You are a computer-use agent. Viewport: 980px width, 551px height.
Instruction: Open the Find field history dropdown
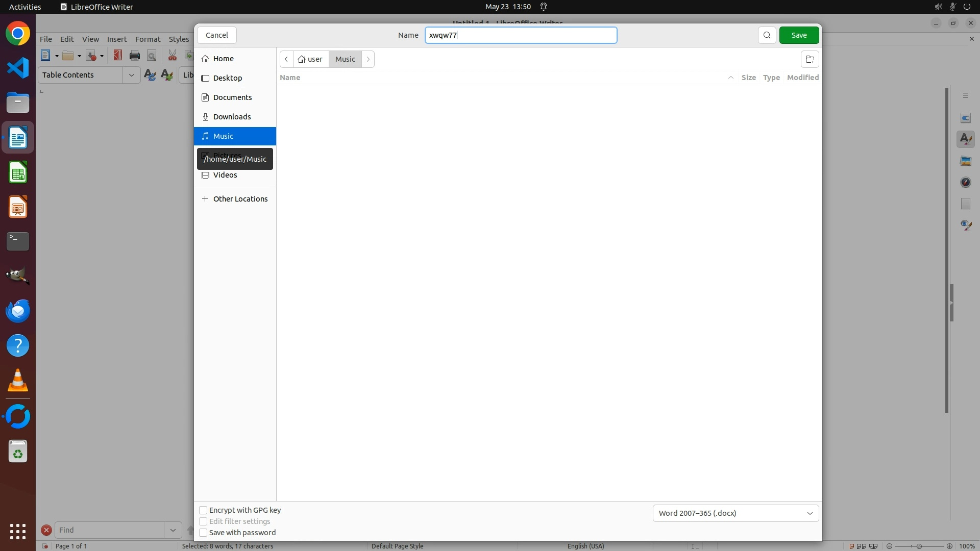[173, 530]
